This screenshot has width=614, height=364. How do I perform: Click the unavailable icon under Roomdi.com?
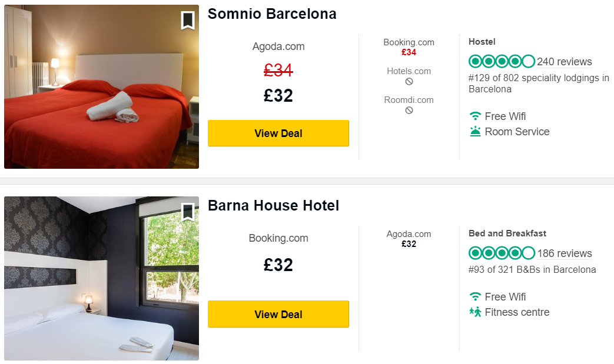coord(409,111)
